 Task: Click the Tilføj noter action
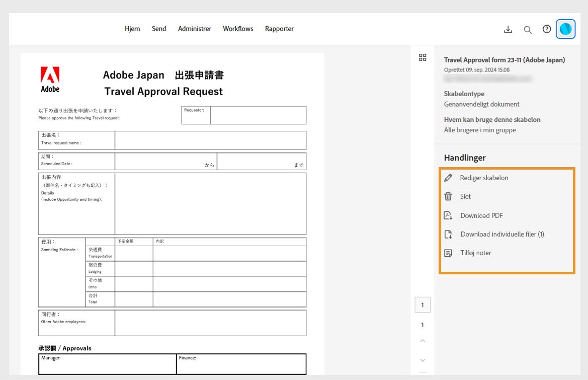(475, 253)
